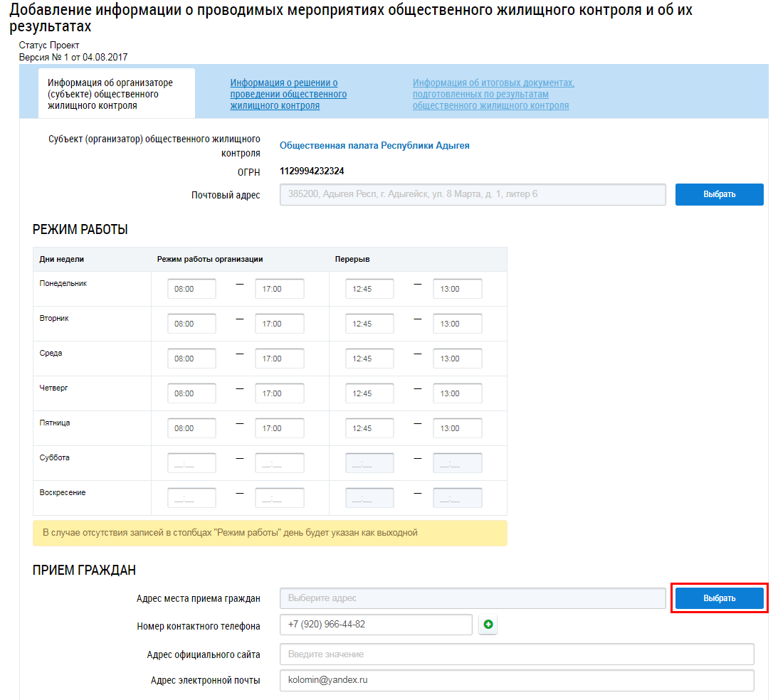Click the public chamber of Adygea organization link
The width and height of the screenshot is (773, 700).
tap(374, 145)
